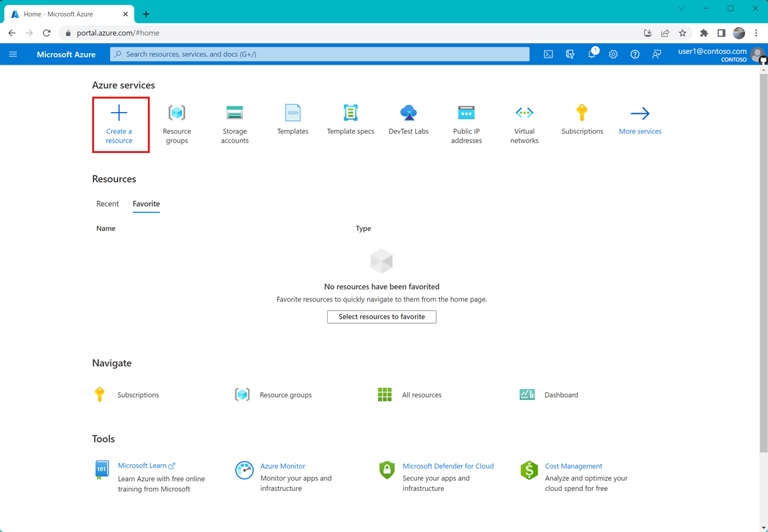Image resolution: width=768 pixels, height=532 pixels.
Task: Open DevTest Labs
Action: click(x=408, y=114)
